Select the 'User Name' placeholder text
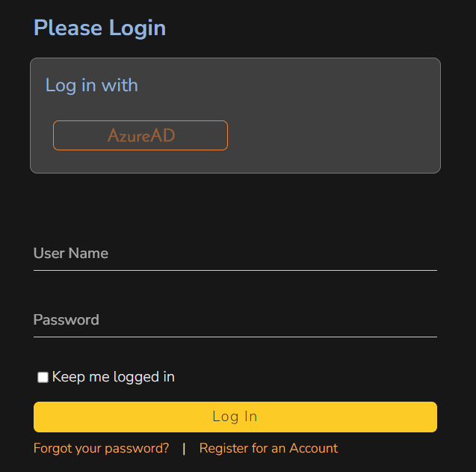The image size is (476, 472). click(71, 254)
